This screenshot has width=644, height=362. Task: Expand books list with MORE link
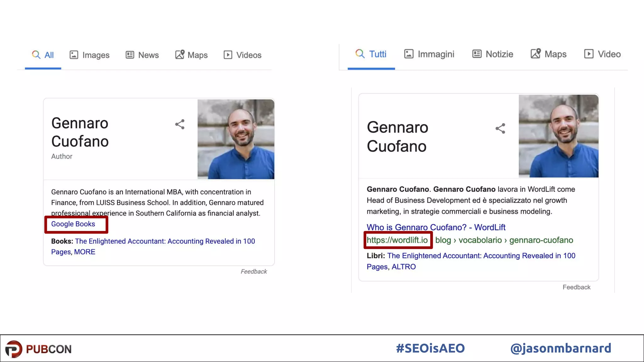click(85, 252)
